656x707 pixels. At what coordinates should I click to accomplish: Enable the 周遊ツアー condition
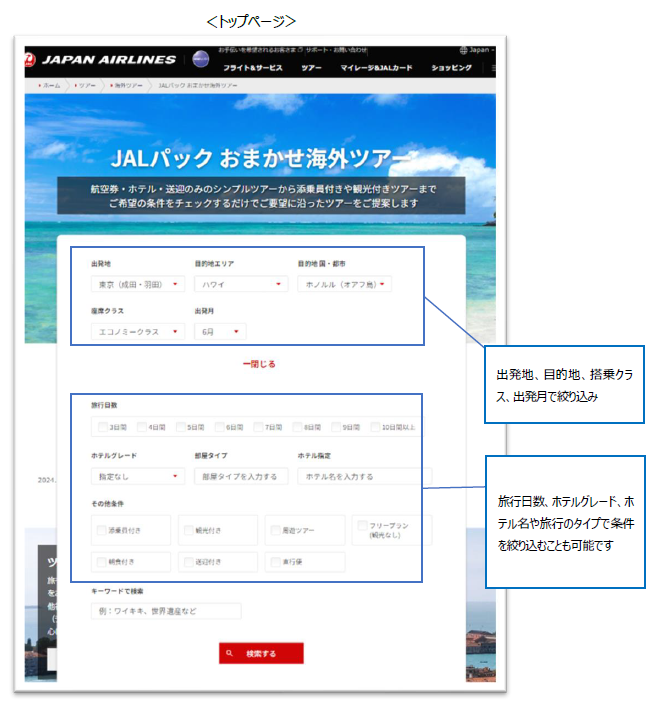[x=275, y=530]
